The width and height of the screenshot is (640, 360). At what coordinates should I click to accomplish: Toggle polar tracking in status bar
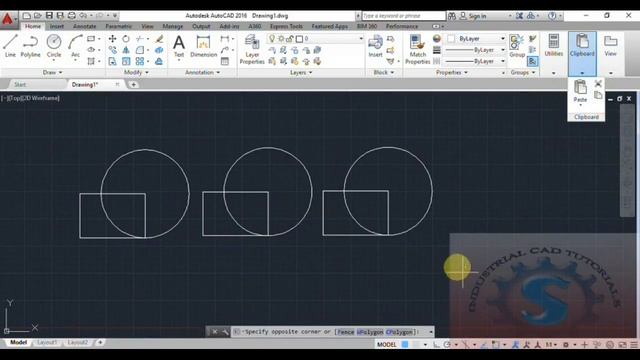(x=447, y=344)
